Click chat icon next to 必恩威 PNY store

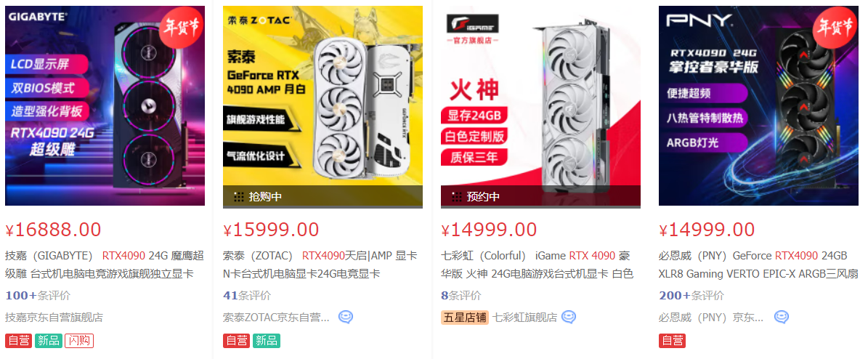click(781, 318)
